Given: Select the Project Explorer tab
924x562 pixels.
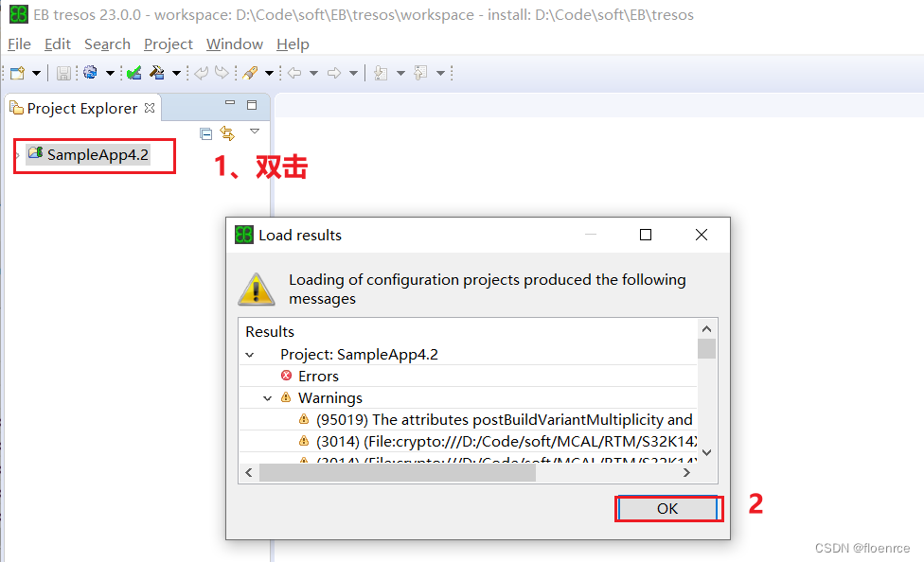Looking at the screenshot, I should click(82, 109).
